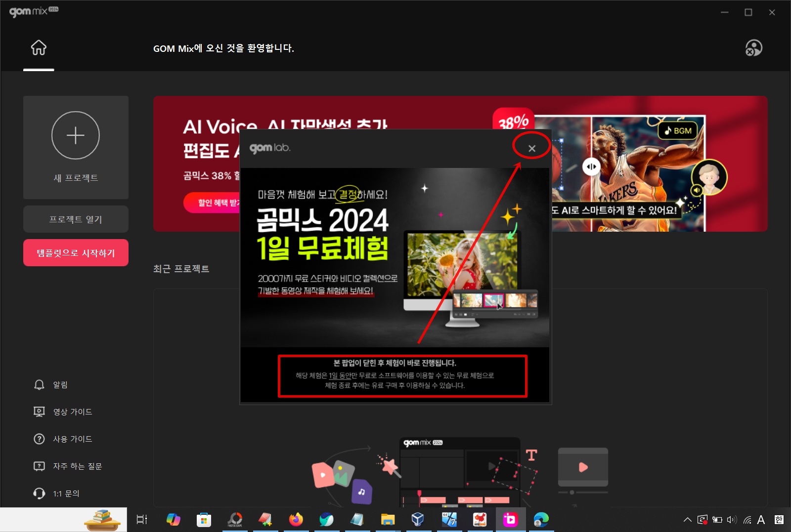This screenshot has height=532, width=791.
Task: Switch to GOM Mix taskbar icon
Action: coord(510,520)
